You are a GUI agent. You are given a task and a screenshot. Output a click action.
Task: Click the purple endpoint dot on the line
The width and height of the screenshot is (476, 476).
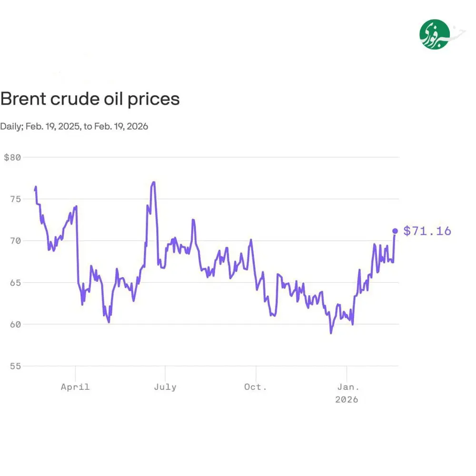pos(395,231)
